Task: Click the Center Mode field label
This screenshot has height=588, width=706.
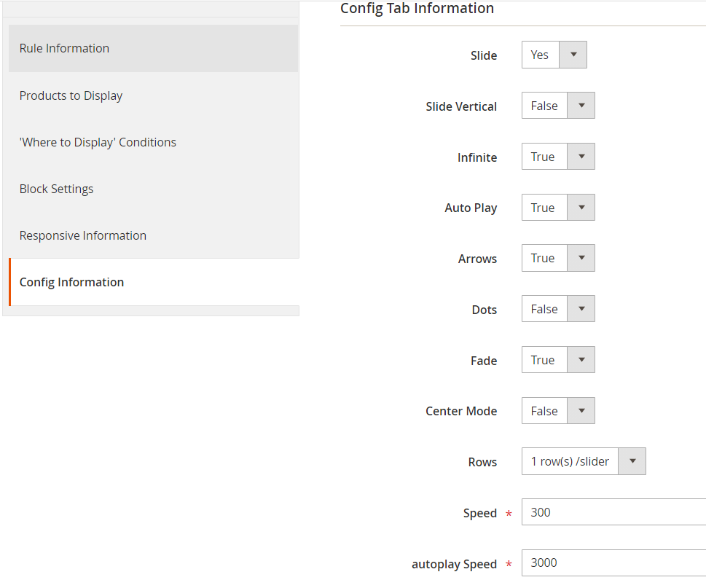Action: 461,411
